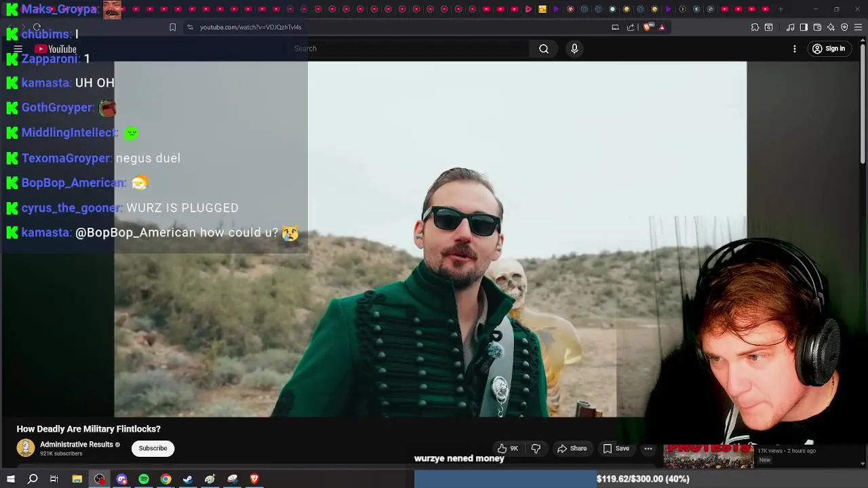The height and width of the screenshot is (488, 868).
Task: Click the video player to pause
Action: 430,239
